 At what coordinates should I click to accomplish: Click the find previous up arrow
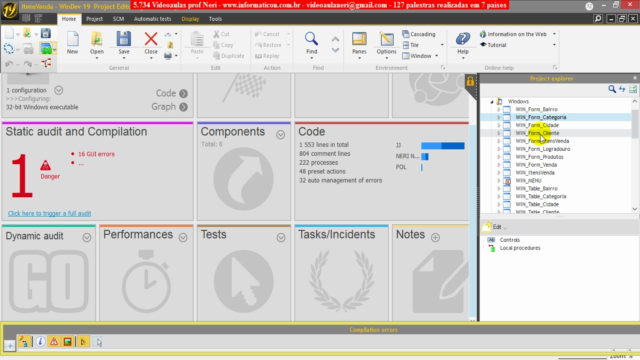tap(335, 40)
